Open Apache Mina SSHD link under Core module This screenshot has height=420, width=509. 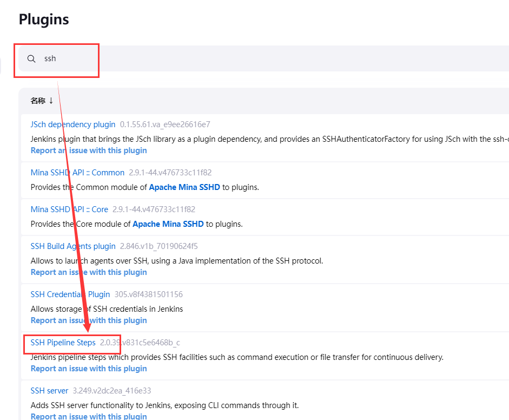click(168, 224)
